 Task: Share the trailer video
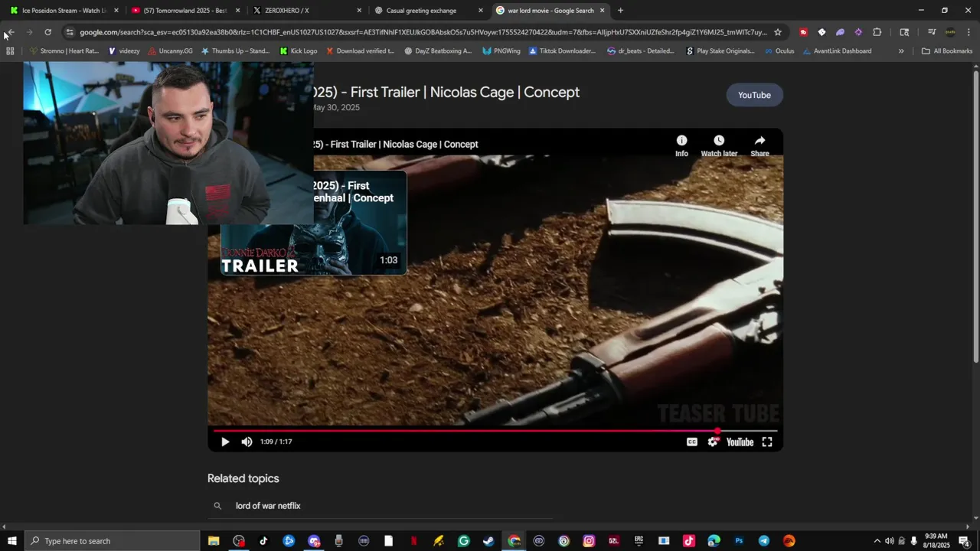[x=759, y=145]
